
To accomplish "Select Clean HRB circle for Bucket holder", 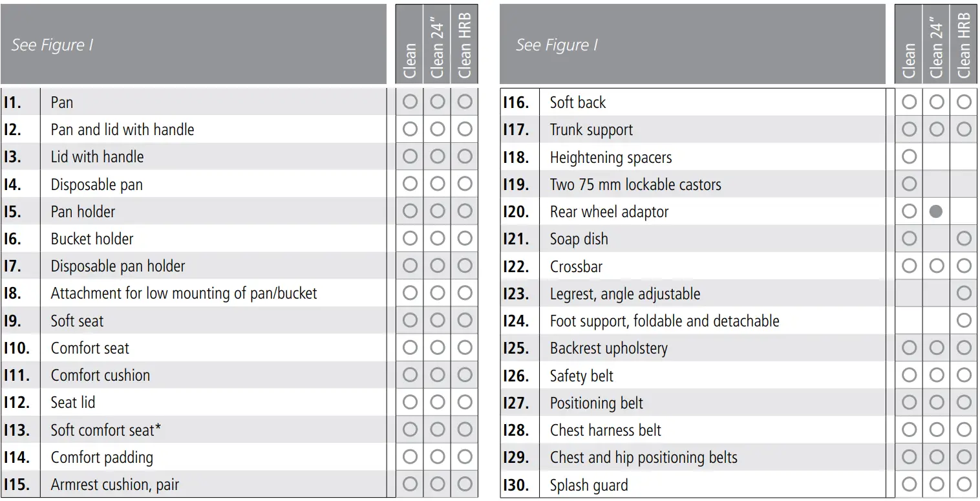I will pyautogui.click(x=465, y=239).
